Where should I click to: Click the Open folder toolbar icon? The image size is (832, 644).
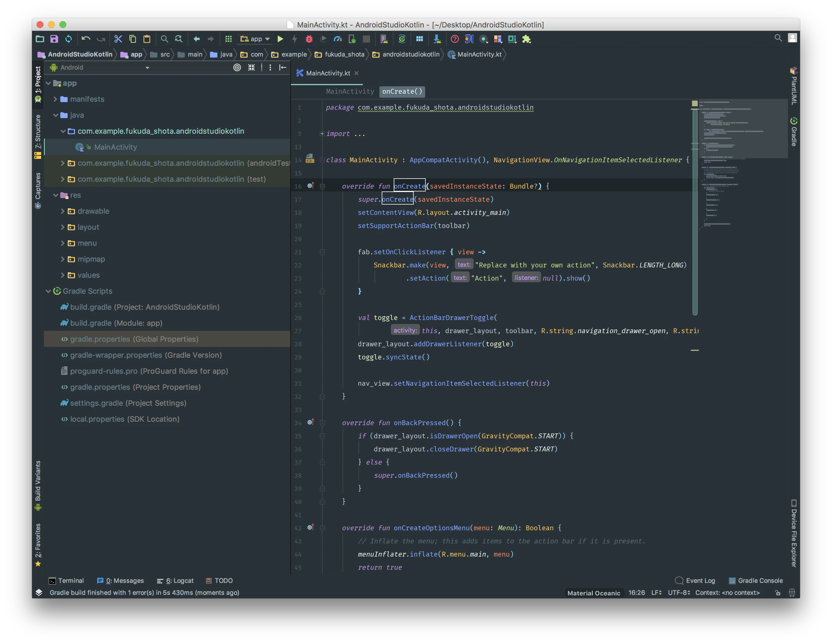[40, 39]
